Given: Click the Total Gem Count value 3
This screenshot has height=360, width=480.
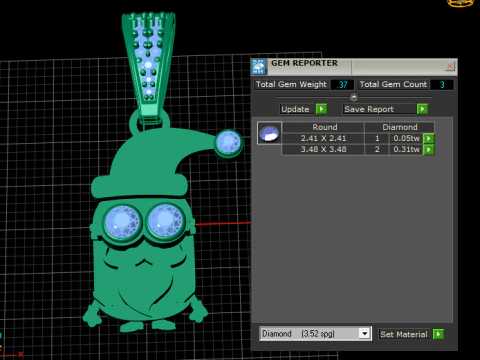Looking at the screenshot, I should tap(442, 85).
